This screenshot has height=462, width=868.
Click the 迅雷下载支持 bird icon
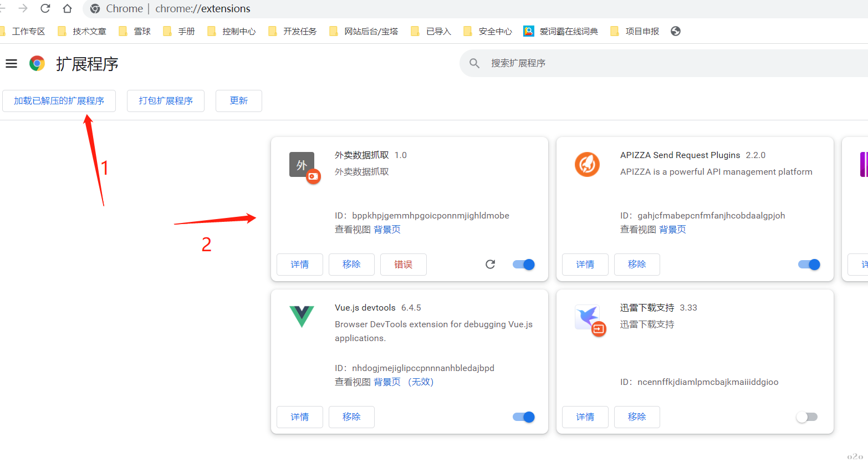pyautogui.click(x=587, y=317)
